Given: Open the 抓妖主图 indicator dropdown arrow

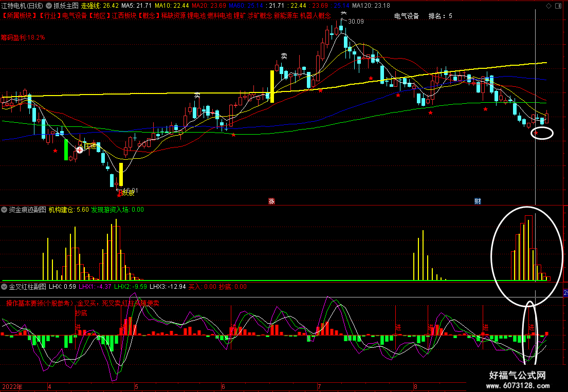Looking at the screenshot, I should tap(48, 6).
